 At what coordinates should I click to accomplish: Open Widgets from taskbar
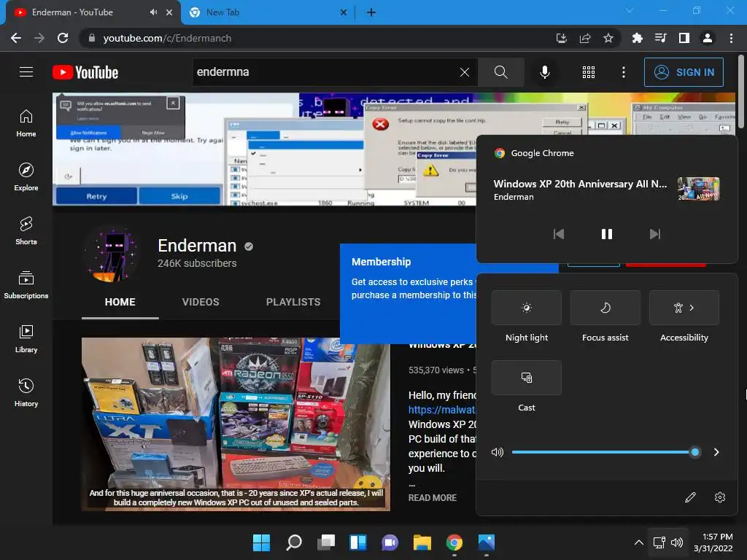click(x=357, y=542)
